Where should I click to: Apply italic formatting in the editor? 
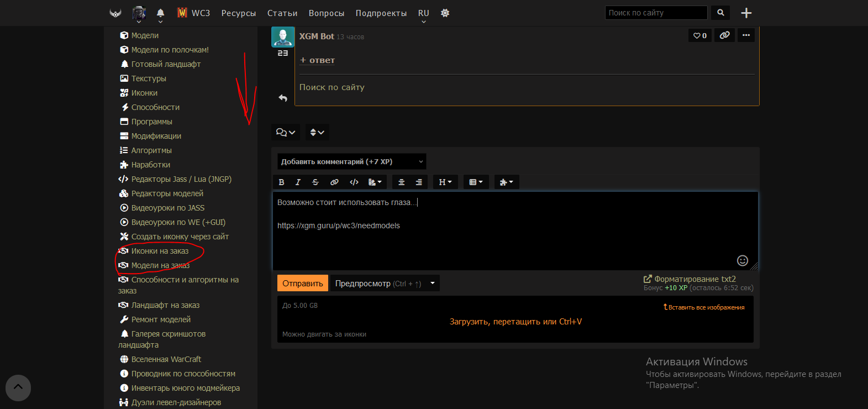298,182
